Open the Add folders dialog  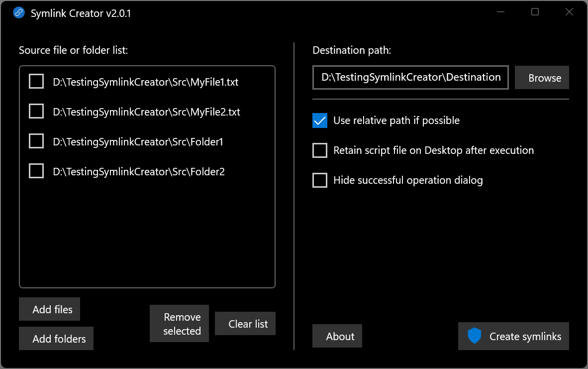[56, 338]
